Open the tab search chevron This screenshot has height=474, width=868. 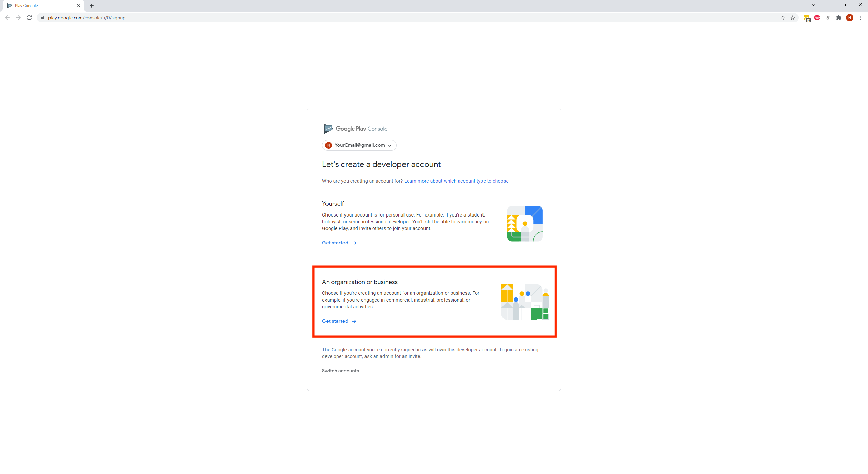pos(813,5)
